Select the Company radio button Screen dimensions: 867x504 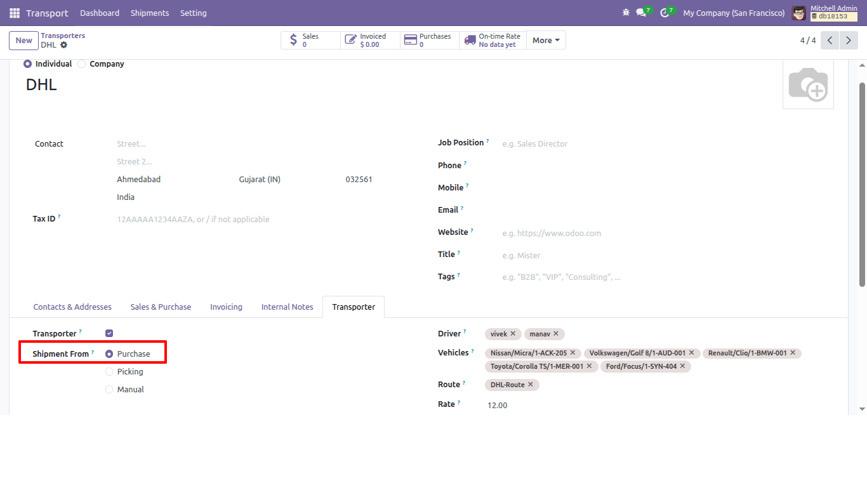pos(81,64)
